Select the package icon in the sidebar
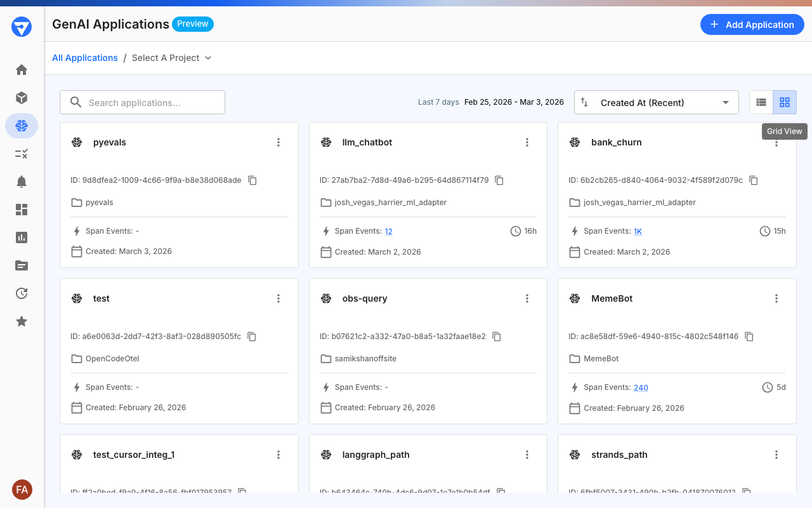 tap(21, 98)
